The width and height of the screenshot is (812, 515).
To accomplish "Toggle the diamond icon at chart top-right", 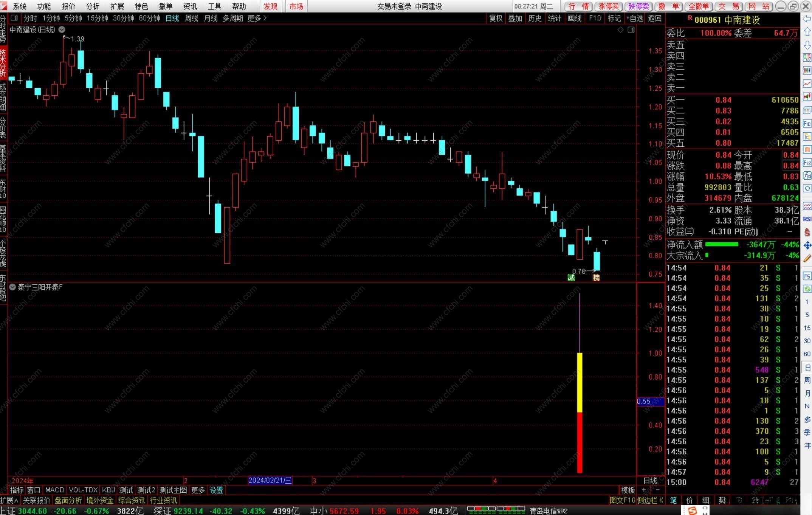I will [x=620, y=30].
